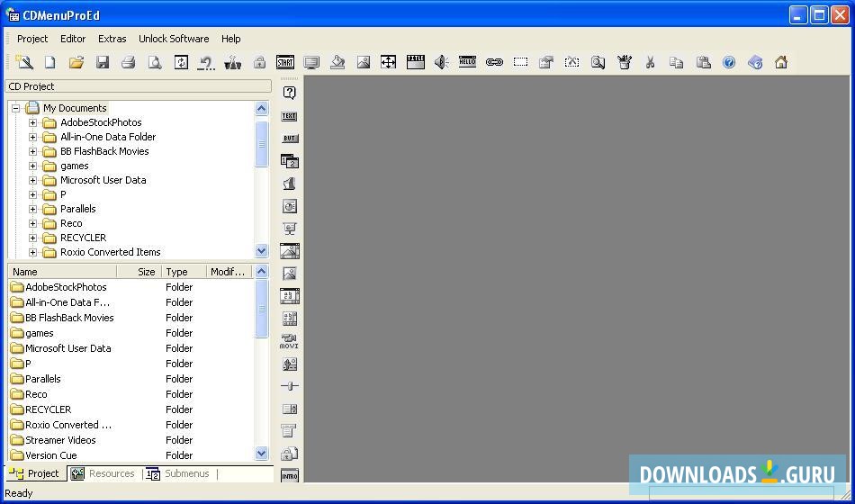Save project with floppy disk icon
855x504 pixels.
103,62
